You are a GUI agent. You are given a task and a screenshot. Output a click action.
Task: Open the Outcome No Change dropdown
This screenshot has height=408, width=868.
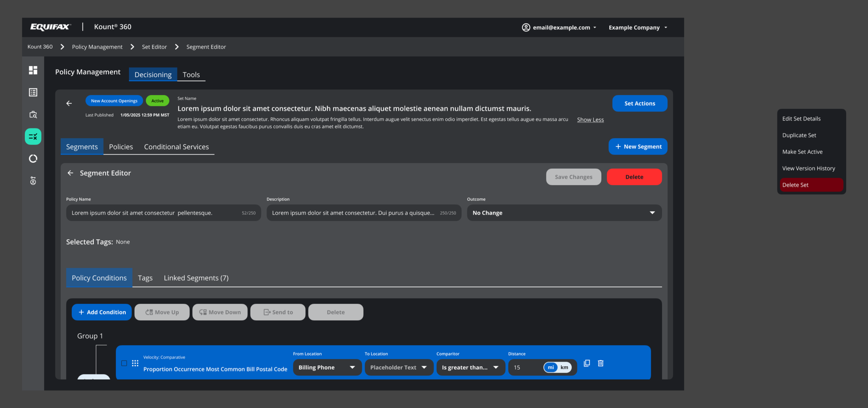click(x=564, y=213)
